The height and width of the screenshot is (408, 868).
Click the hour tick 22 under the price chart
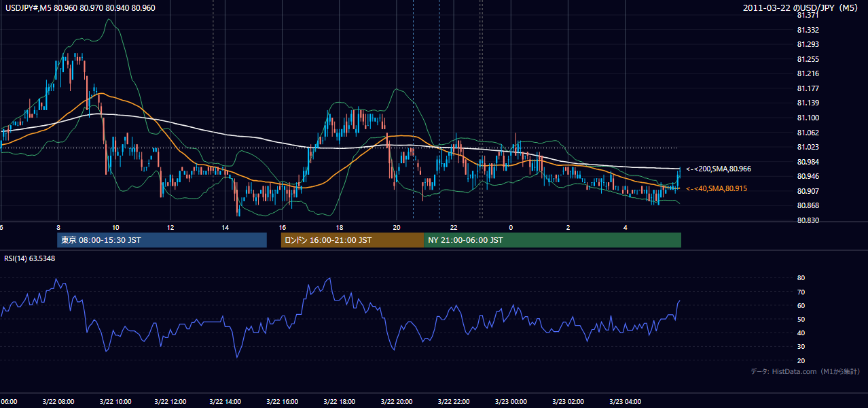tap(454, 227)
